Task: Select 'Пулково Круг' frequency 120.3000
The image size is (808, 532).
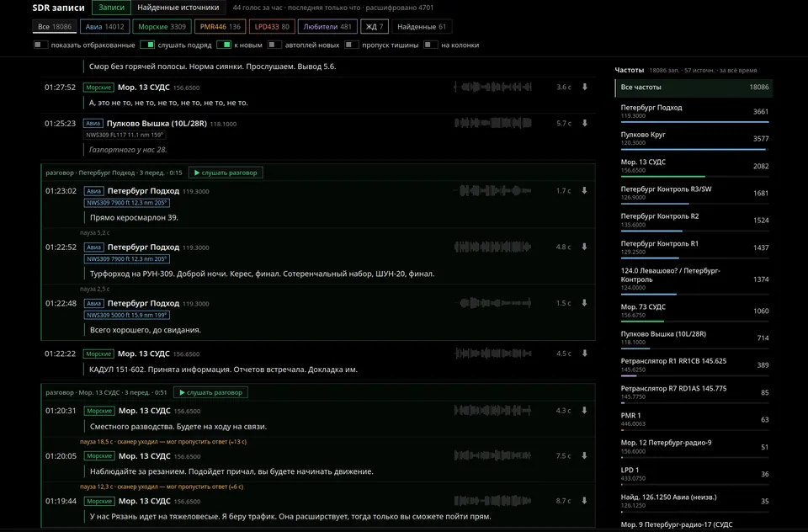Action: tap(694, 139)
